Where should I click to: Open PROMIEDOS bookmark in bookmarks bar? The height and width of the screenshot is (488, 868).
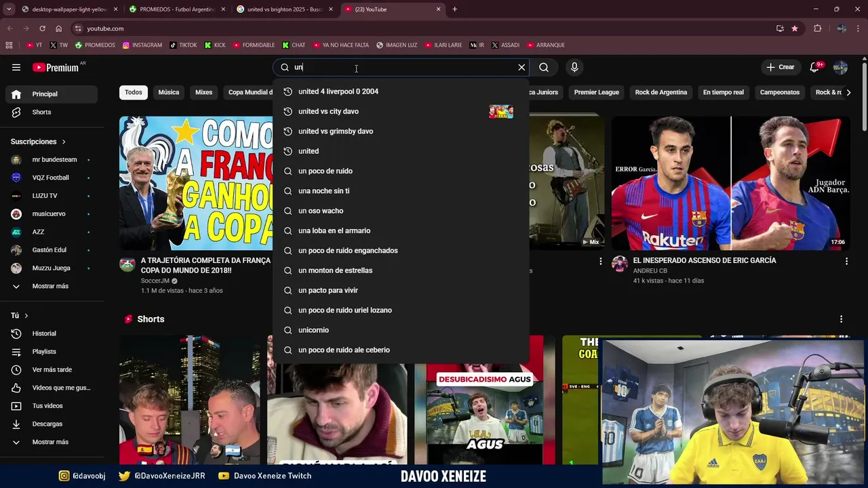pyautogui.click(x=95, y=45)
